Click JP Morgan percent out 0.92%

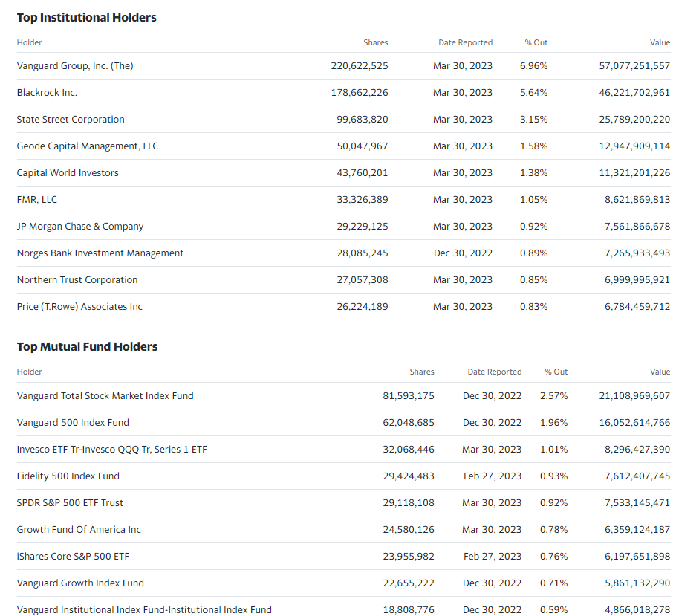(533, 227)
